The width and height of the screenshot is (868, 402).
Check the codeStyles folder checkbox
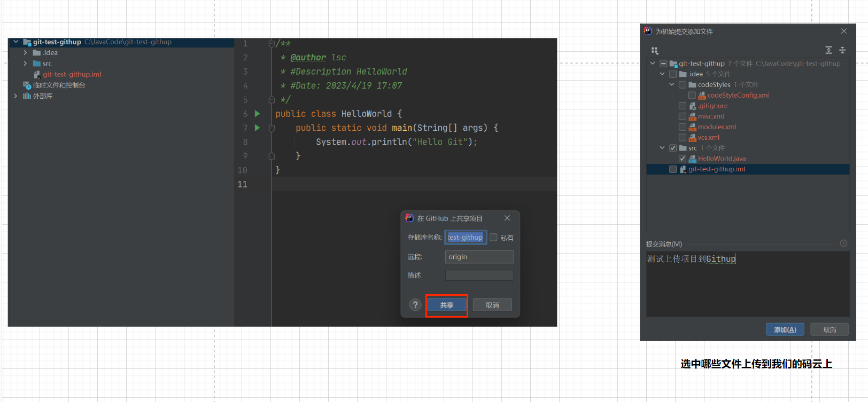click(683, 84)
